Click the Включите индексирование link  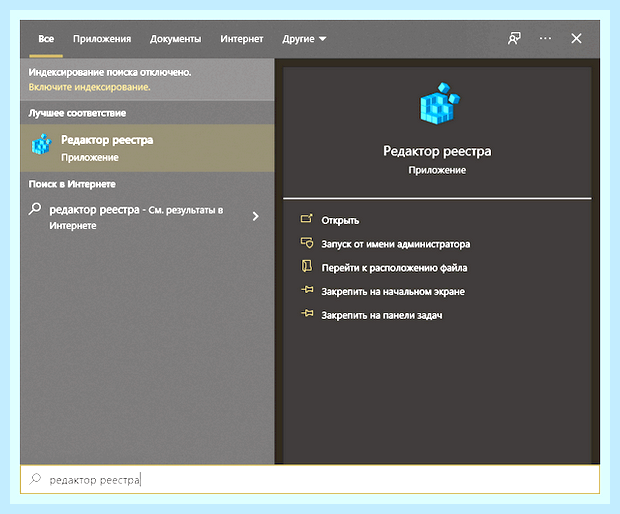89,87
